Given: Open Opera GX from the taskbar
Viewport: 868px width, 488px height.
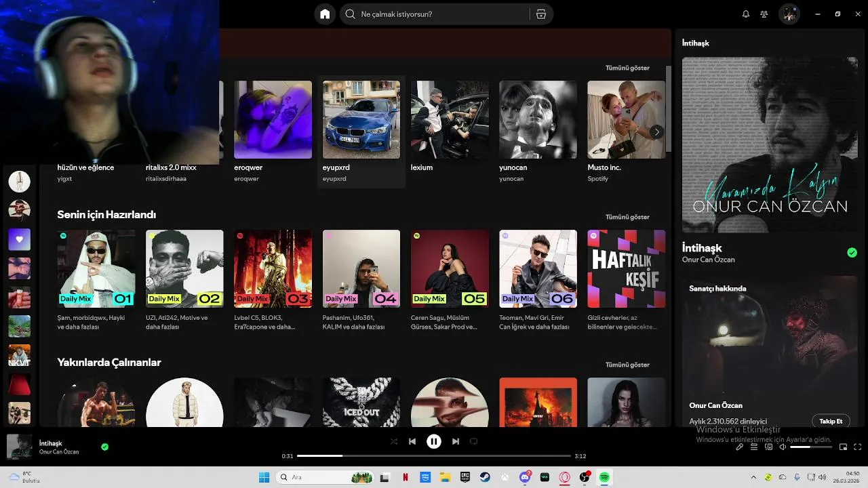Looking at the screenshot, I should 564,477.
